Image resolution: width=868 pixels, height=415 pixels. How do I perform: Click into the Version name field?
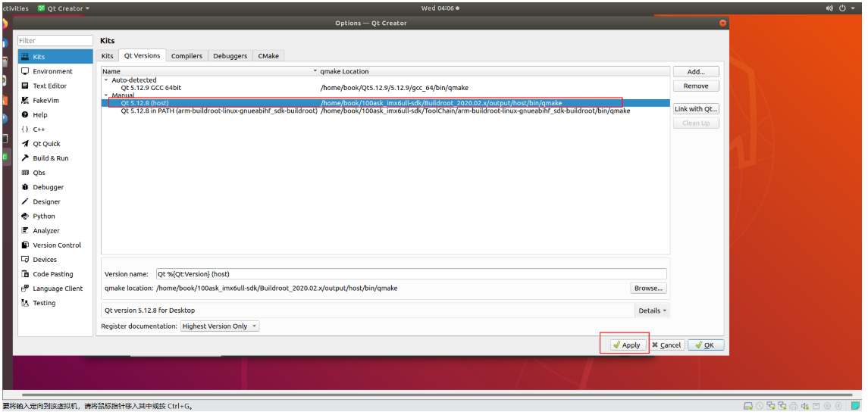(412, 274)
